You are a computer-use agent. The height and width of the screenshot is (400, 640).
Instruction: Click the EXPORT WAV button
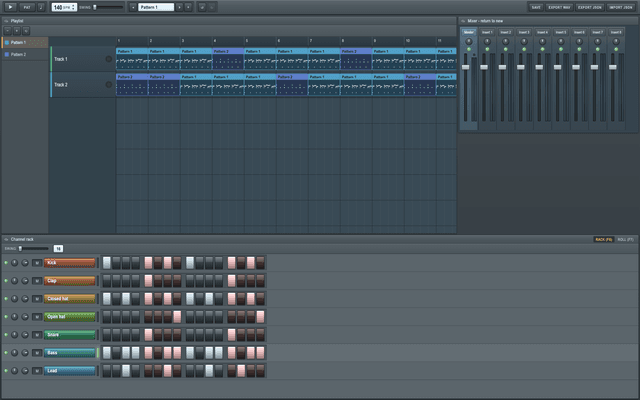(x=559, y=7)
